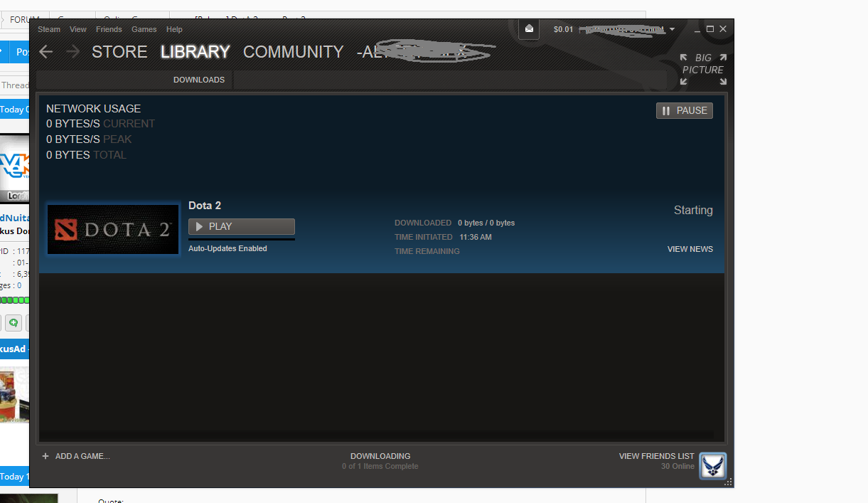Click the FORUM tab in the browser

[24, 20]
